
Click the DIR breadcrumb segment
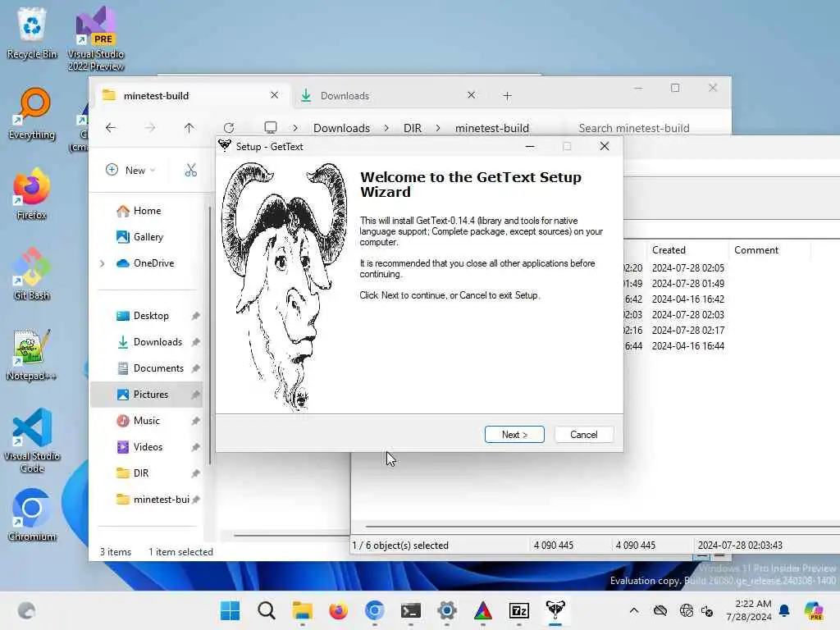click(x=412, y=128)
